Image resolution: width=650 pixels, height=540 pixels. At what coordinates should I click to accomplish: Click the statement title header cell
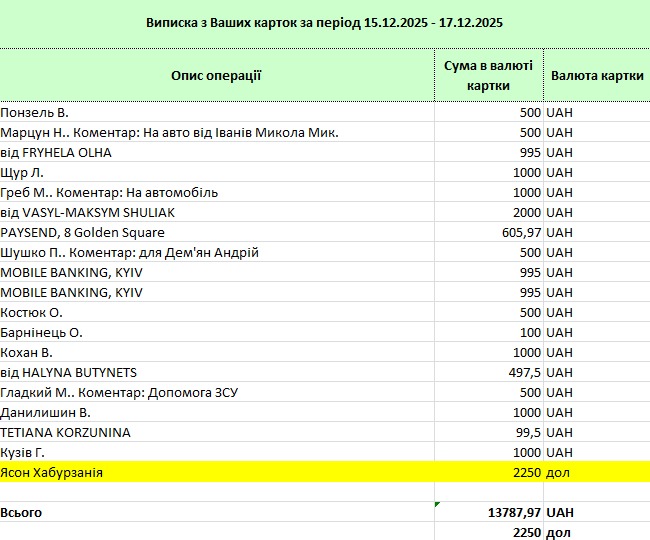pos(324,22)
